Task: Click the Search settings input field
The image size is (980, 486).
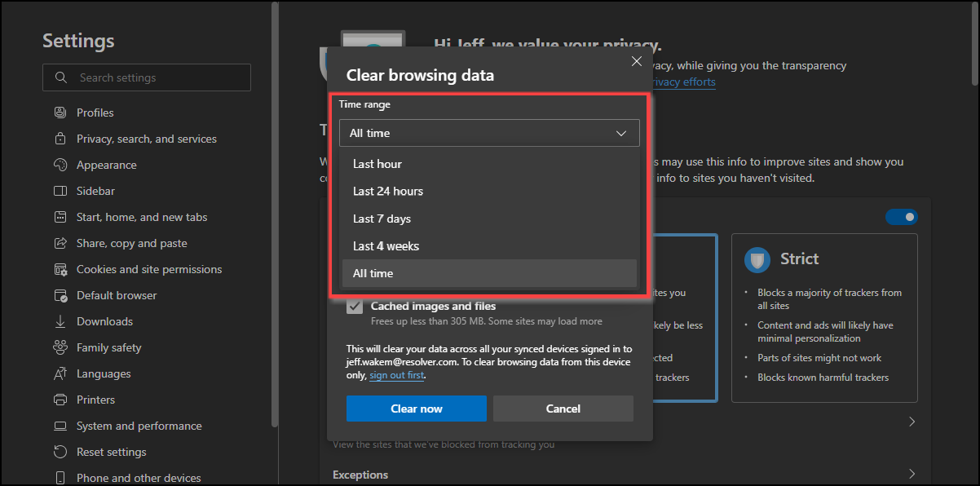Action: [x=147, y=77]
